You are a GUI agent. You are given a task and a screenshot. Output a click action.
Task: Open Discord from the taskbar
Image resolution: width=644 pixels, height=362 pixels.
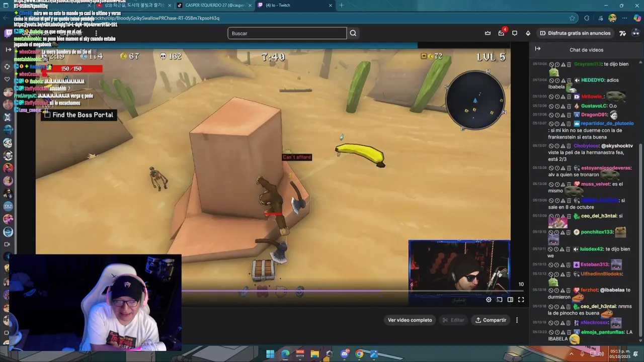tap(345, 354)
